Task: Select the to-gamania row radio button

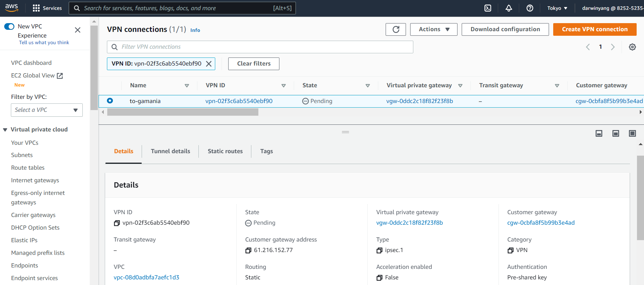Action: 110,101
